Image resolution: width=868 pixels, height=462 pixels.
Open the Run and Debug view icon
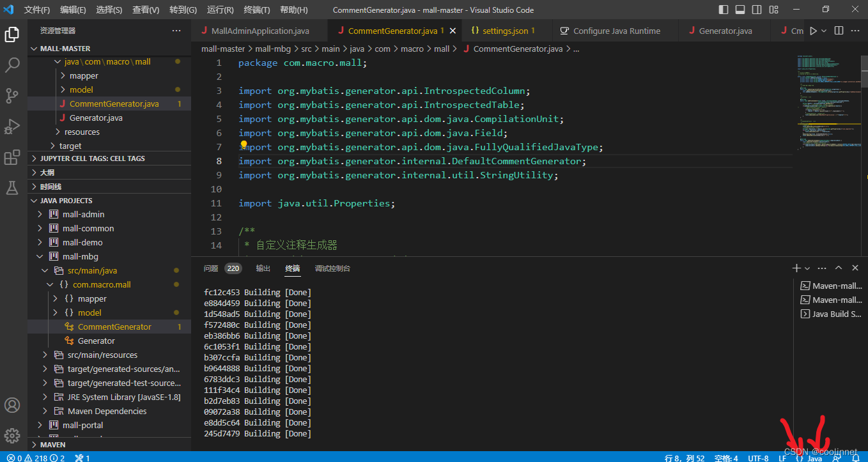pos(13,125)
